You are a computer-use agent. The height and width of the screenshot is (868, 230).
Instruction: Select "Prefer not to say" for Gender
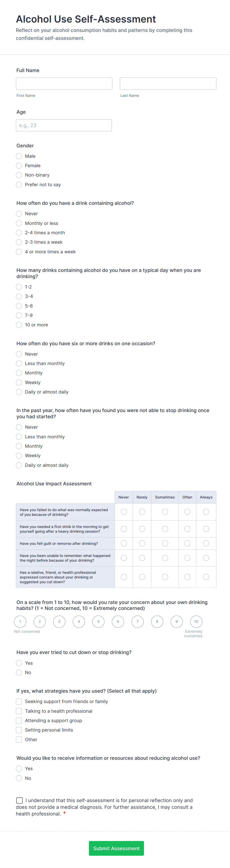click(x=19, y=184)
